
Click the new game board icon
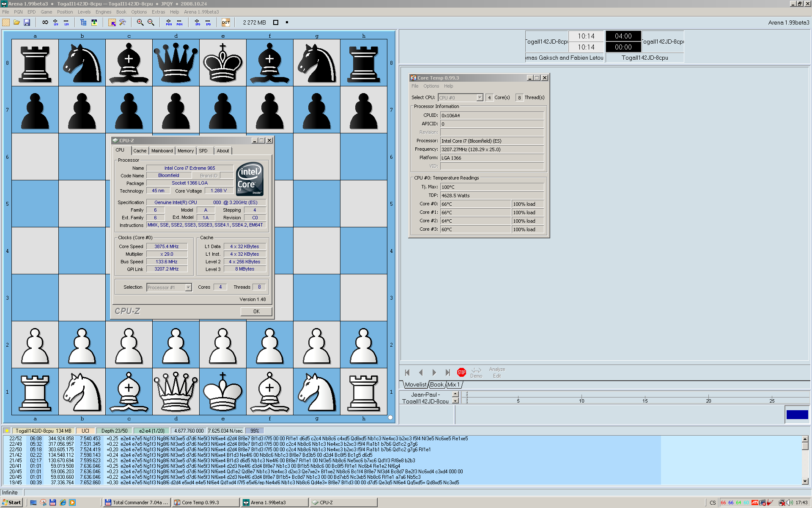pos(6,22)
